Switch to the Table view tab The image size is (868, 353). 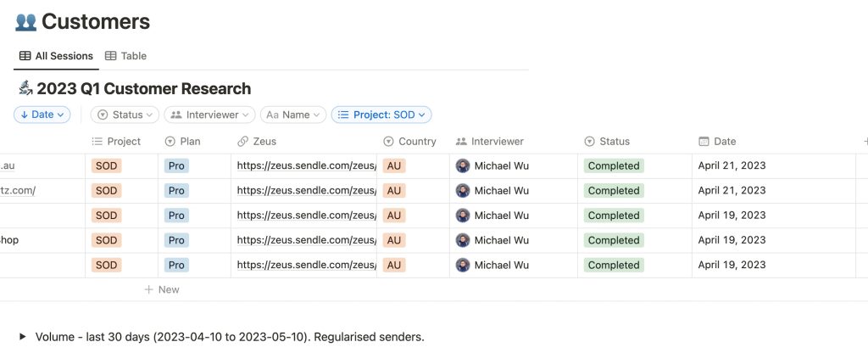125,56
